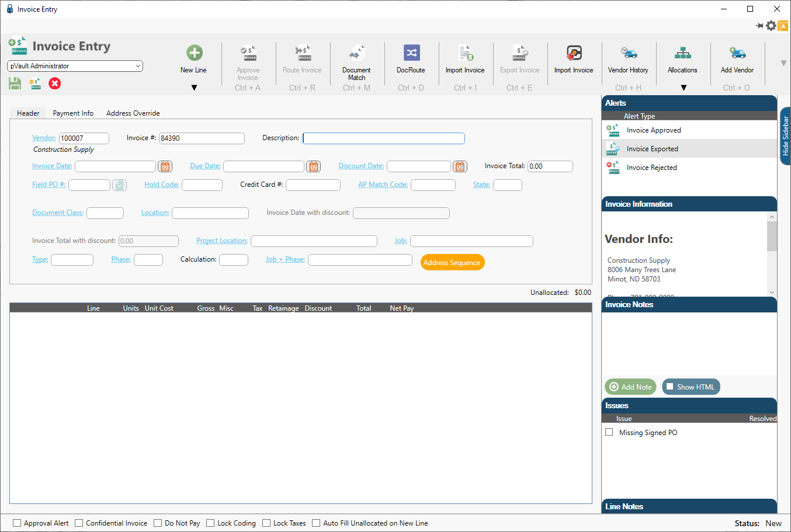This screenshot has width=791, height=532.
Task: Check the Show HTML checkbox
Action: [x=670, y=387]
